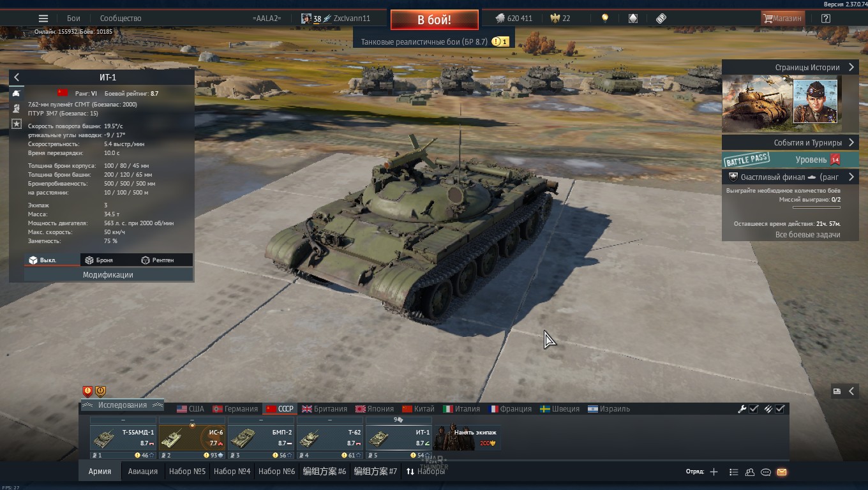
Task: Switch to the Германия nation tab
Action: coord(235,409)
